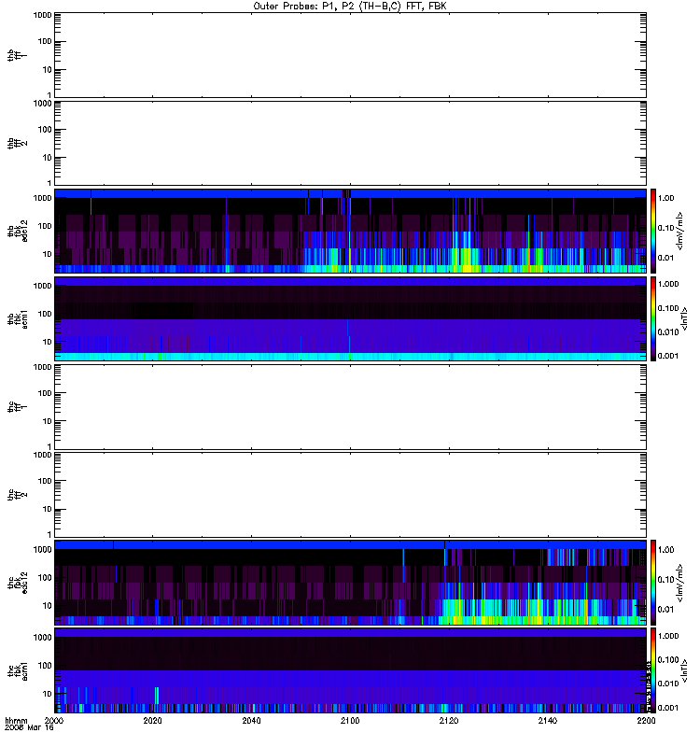Click the '<|nT|>' unit label of thc scm1
The image size is (700, 747).
[684, 670]
